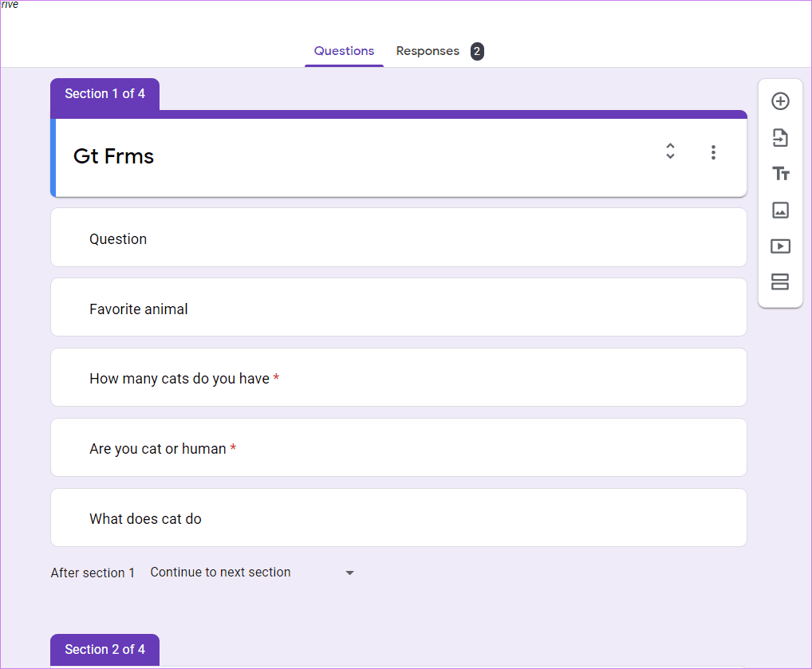Add a new question with plus icon
812x669 pixels.
point(780,101)
